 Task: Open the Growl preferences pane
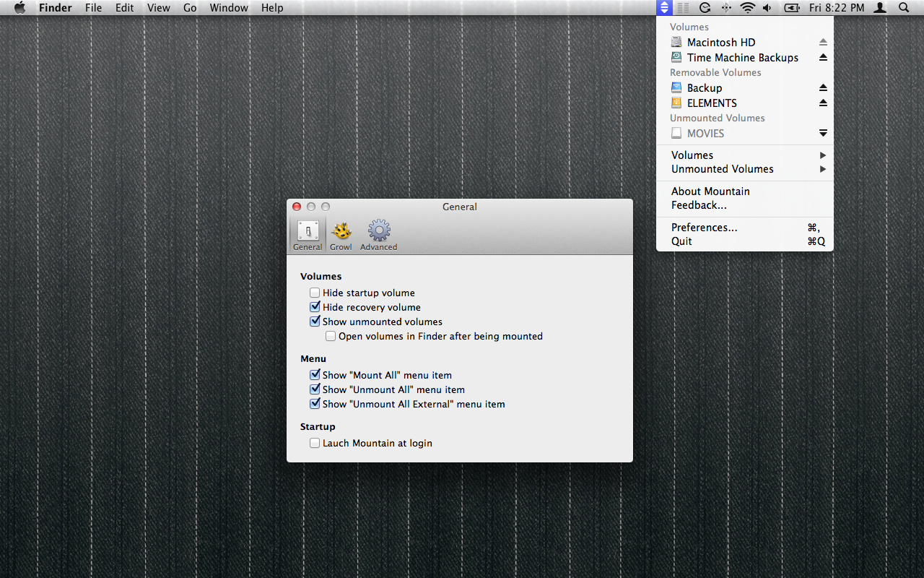(x=341, y=236)
